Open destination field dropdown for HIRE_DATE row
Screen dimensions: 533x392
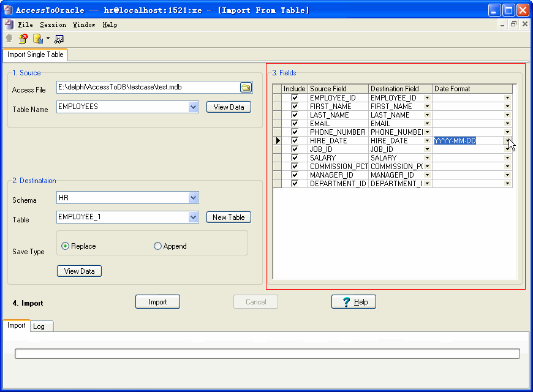[427, 140]
